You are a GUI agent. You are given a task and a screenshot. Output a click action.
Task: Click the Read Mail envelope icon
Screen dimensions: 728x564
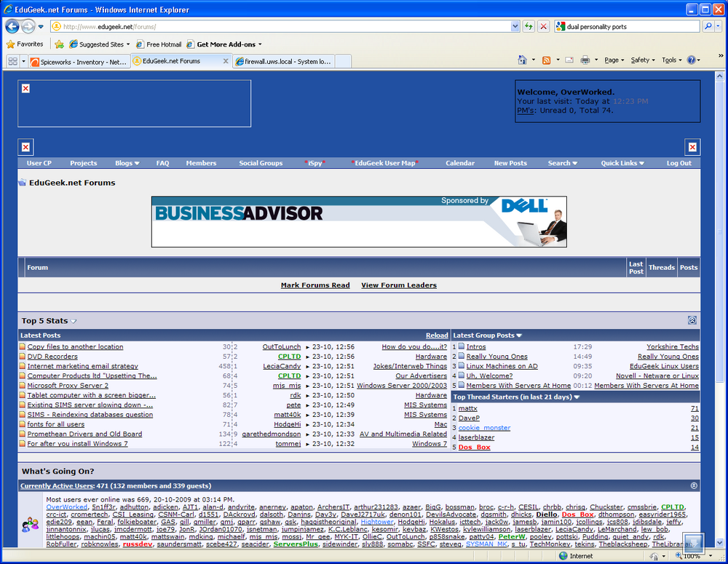(x=569, y=60)
